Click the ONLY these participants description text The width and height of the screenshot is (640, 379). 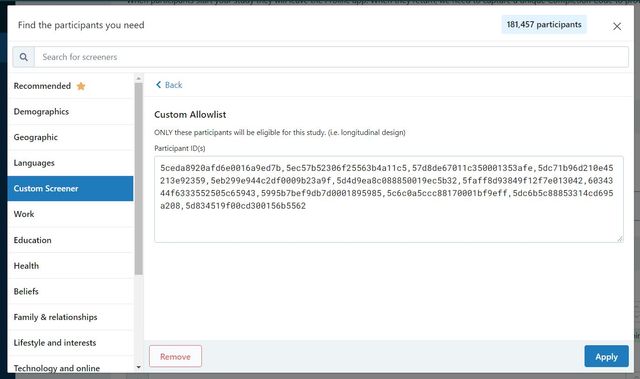pyautogui.click(x=280, y=133)
